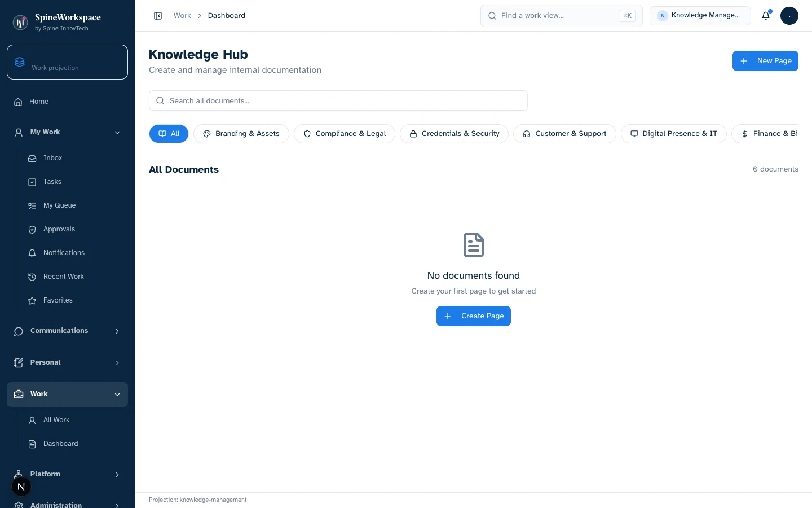Click the New Page button
This screenshot has width=812, height=508.
coord(765,61)
